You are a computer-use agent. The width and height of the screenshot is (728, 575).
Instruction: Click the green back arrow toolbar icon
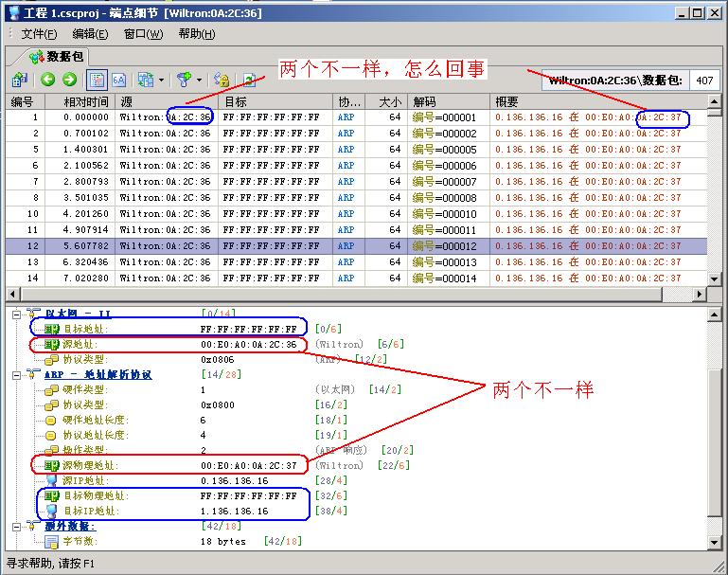pos(47,81)
